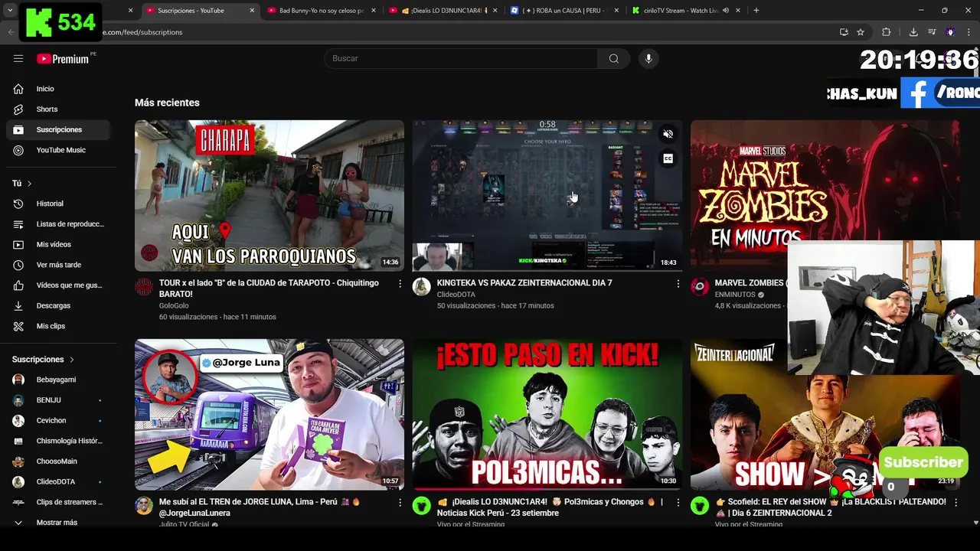This screenshot has width=980, height=551.
Task: Bookmark this page with star icon
Action: tap(861, 32)
